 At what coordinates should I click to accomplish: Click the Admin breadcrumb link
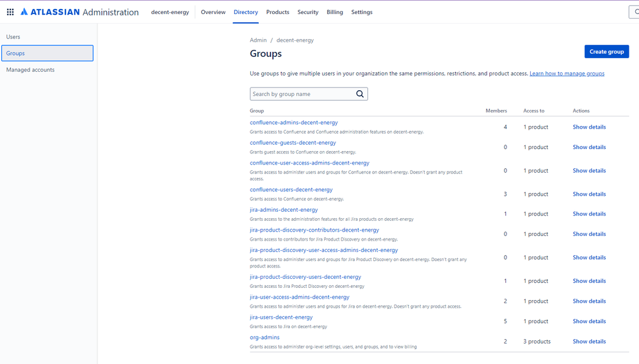pyautogui.click(x=258, y=40)
